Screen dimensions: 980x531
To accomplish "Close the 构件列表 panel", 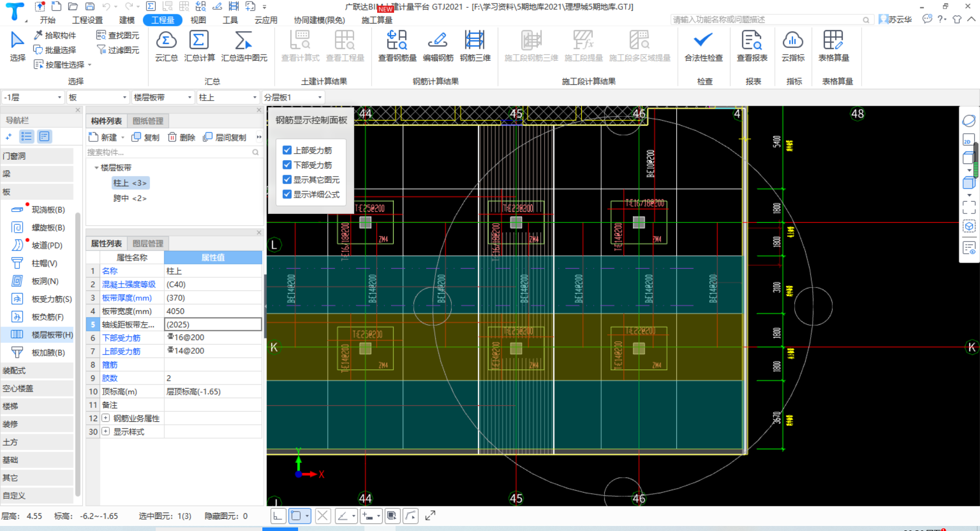I will pyautogui.click(x=259, y=110).
